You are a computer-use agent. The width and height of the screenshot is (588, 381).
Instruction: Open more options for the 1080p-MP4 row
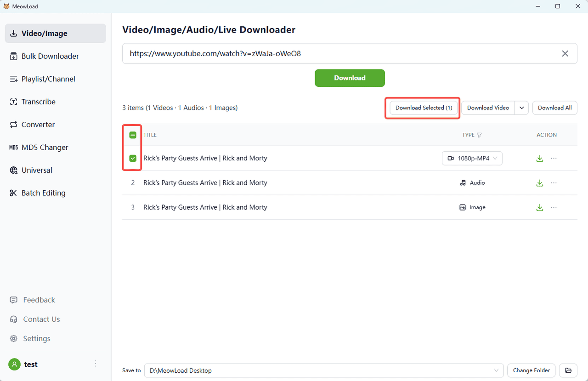pos(554,158)
